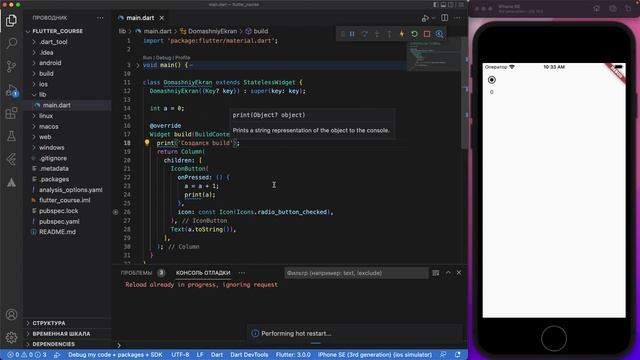Open more panel tabs ellipsis
Viewport: 640px width, 360px height.
(242, 273)
